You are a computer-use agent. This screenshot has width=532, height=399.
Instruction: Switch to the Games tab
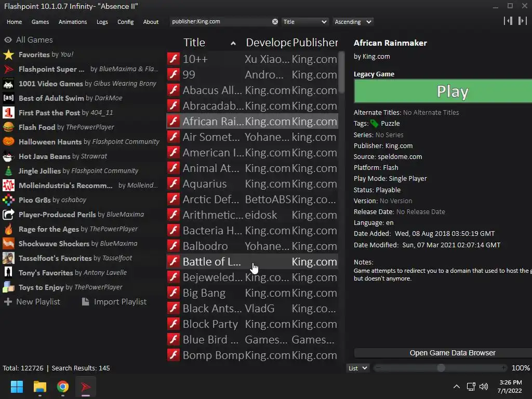tap(40, 22)
